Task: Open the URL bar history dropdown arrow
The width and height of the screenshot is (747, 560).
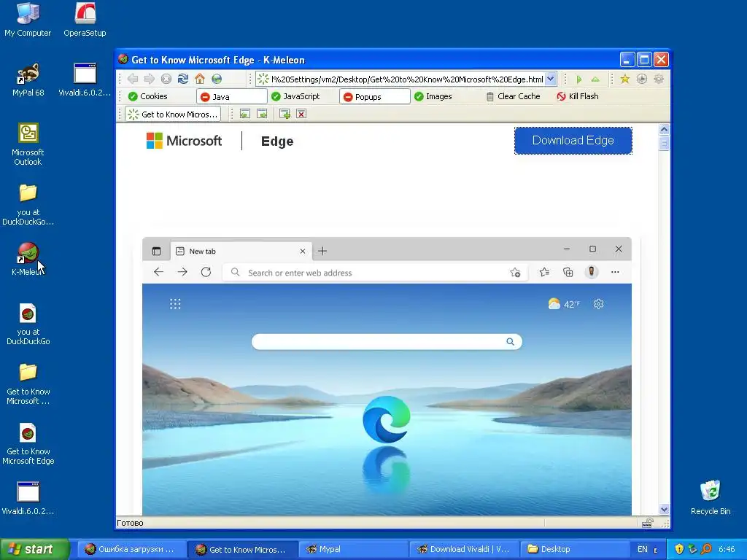Action: pos(550,79)
